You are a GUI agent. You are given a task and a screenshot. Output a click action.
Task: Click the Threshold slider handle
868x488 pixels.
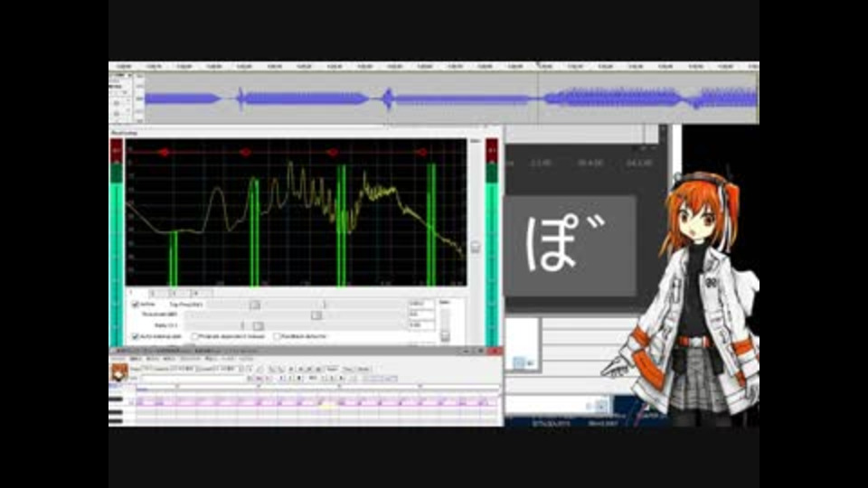[316, 314]
